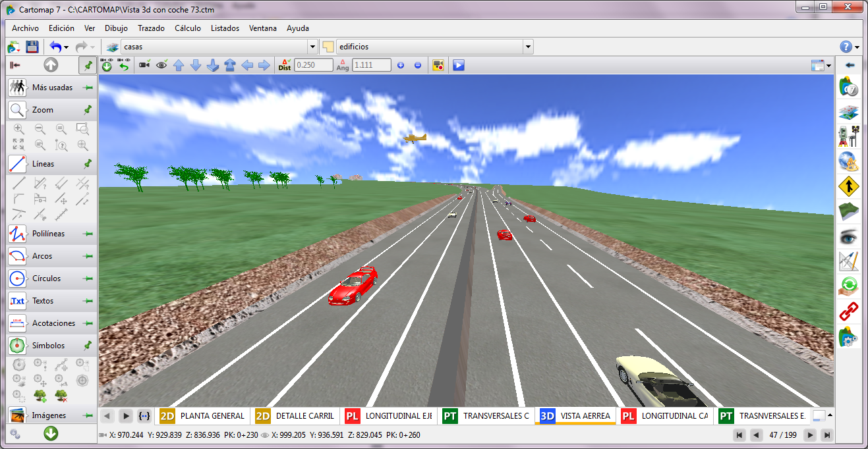
Task: Click the red chain link icon
Action: coord(850,311)
